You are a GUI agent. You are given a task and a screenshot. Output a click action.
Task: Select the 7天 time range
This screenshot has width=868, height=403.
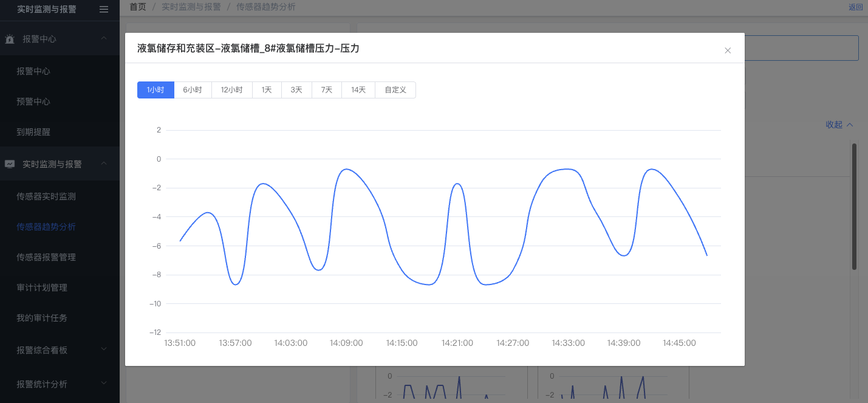pos(327,90)
